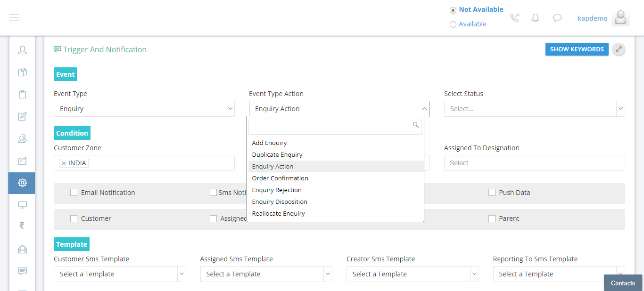Check the Customer checkbox
Image resolution: width=644 pixels, height=291 pixels.
pos(74,218)
